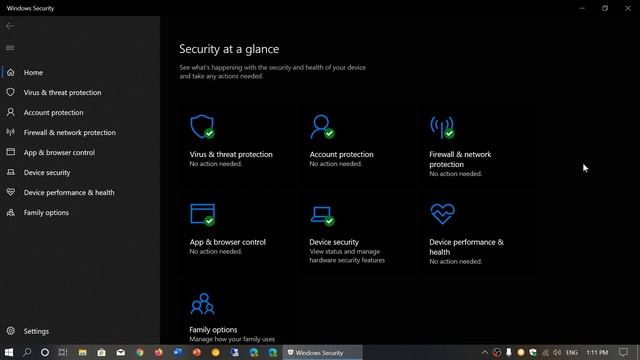Open the Windows Start menu
Screen dimensions: 640x360
[x=9, y=352]
